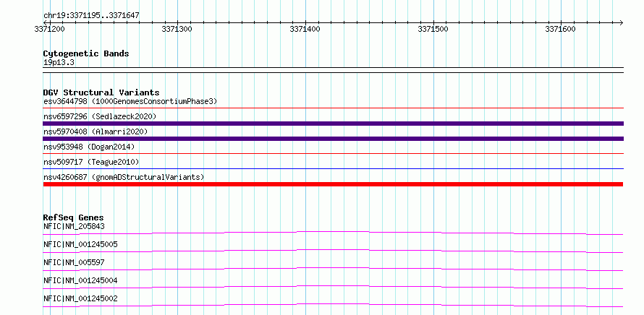Click the 3371500 ruler tick label
644x315 pixels.
[x=433, y=29]
